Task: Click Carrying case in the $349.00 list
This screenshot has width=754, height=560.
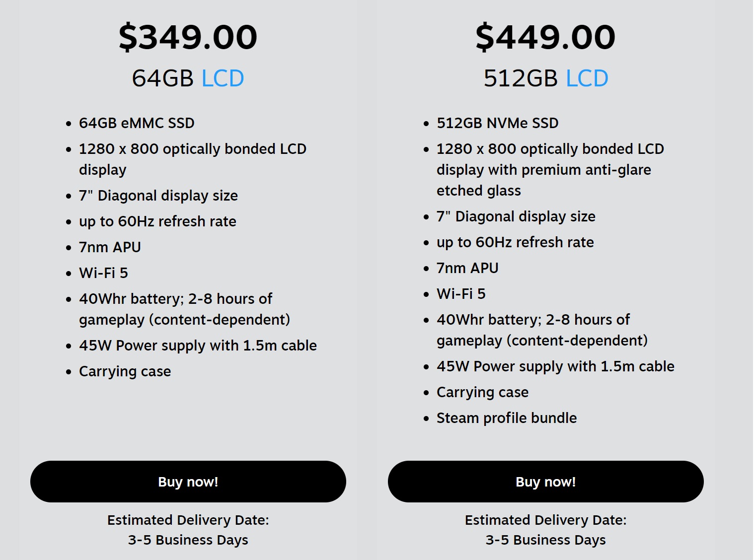Action: tap(125, 371)
